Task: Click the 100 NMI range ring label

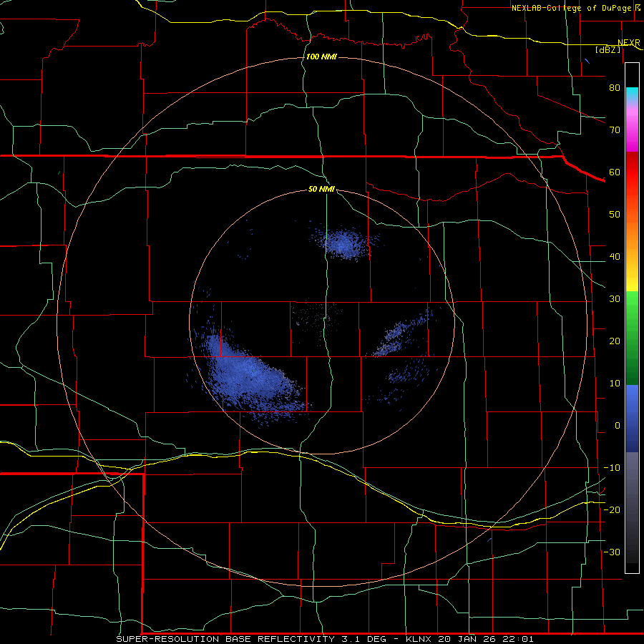Action: [321, 57]
